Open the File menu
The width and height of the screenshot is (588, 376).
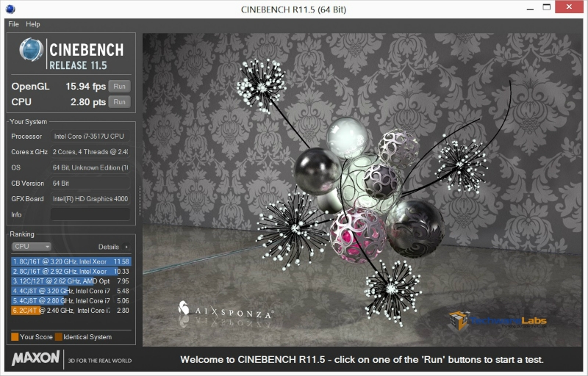[x=13, y=24]
